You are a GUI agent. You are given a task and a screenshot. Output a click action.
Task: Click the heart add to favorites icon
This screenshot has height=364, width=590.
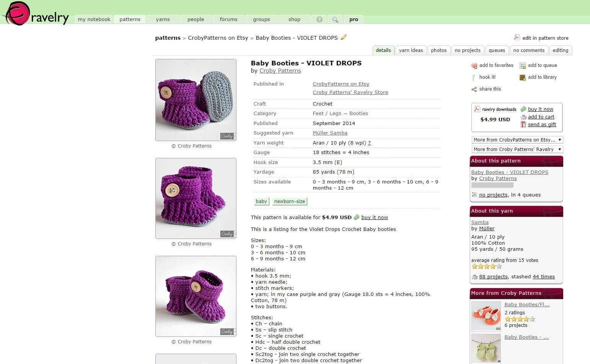coord(474,66)
